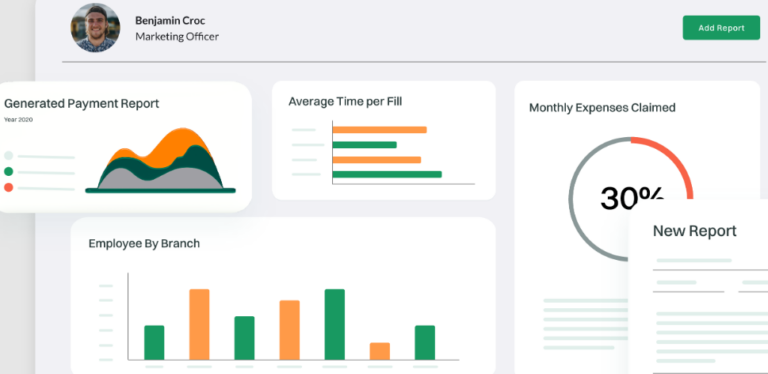Select the red-orange legend dot
The height and width of the screenshot is (374, 768).
pyautogui.click(x=8, y=187)
